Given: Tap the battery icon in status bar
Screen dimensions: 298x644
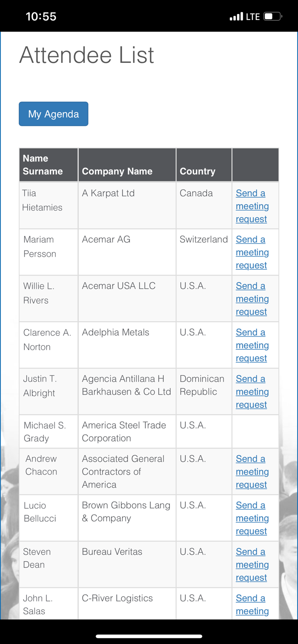Looking at the screenshot, I should click(272, 17).
